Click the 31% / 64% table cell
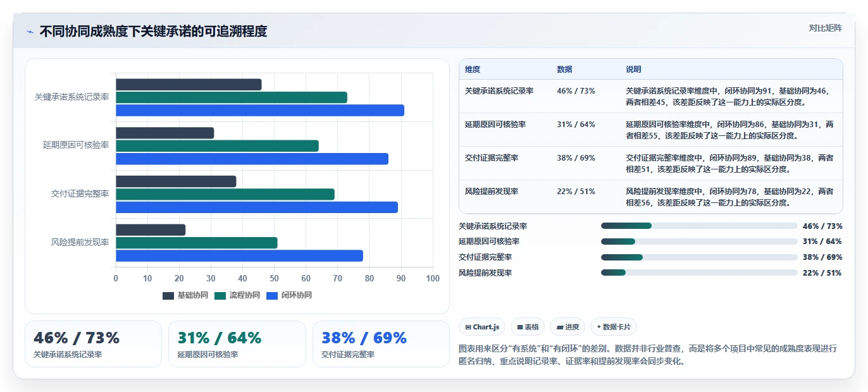 tap(576, 125)
